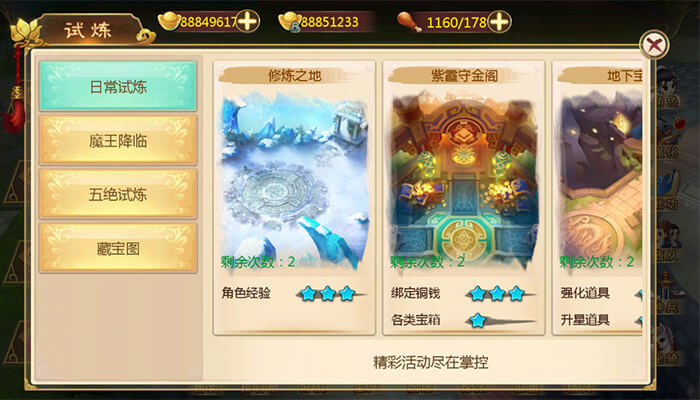Close the 试炼 panel with red X
The image size is (700, 400).
pos(654,45)
